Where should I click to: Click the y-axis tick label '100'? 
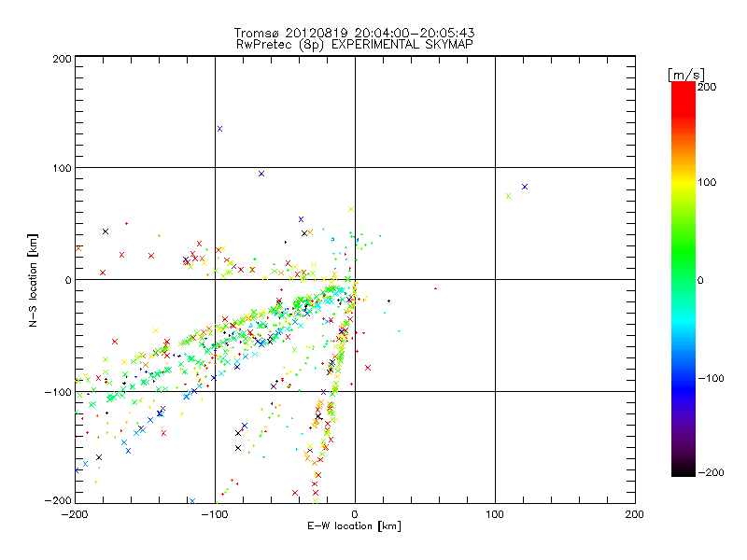point(62,168)
